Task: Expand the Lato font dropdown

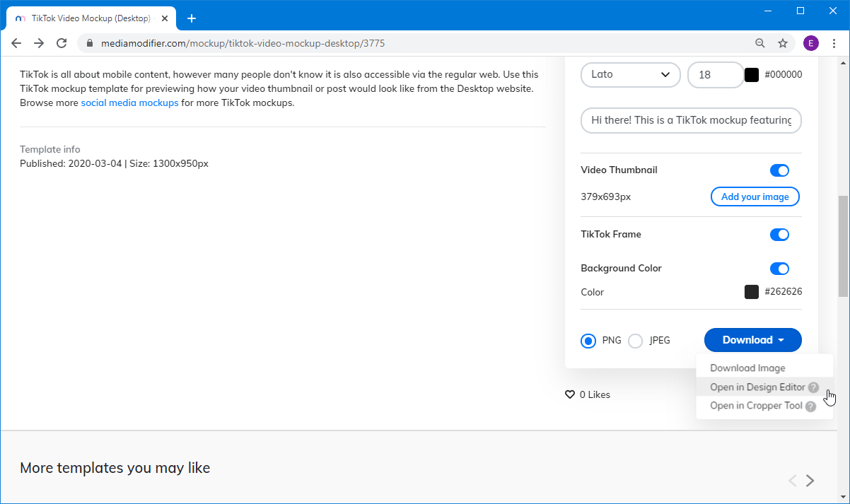Action: [x=630, y=75]
